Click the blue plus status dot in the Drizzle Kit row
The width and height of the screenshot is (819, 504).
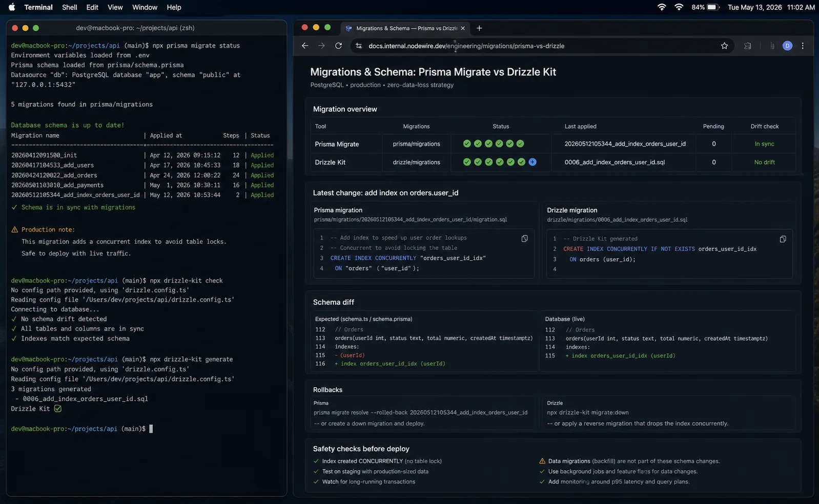click(x=533, y=162)
